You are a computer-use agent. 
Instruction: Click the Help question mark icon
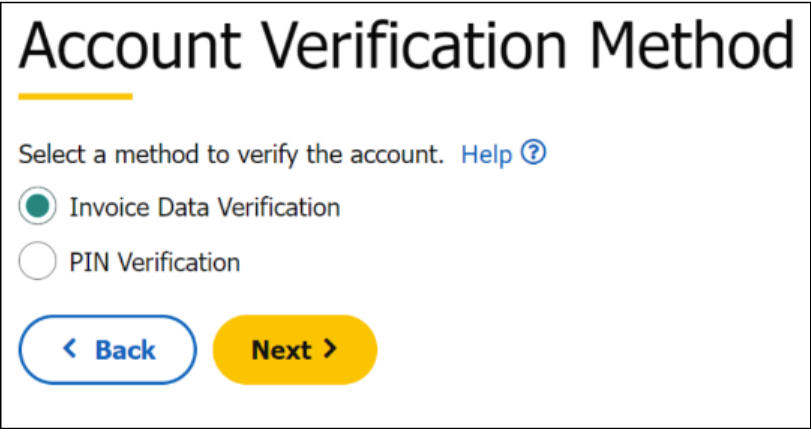pyautogui.click(x=535, y=155)
